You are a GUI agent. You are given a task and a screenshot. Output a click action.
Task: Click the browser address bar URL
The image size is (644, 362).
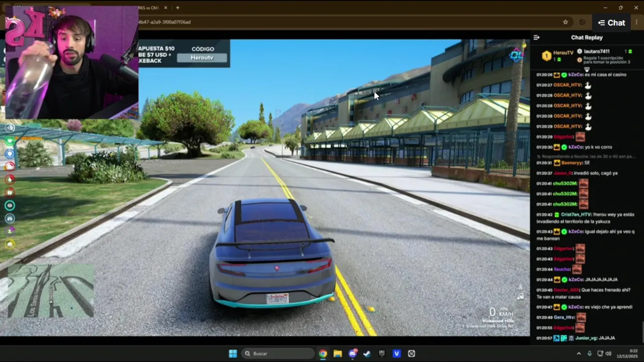pyautogui.click(x=165, y=22)
